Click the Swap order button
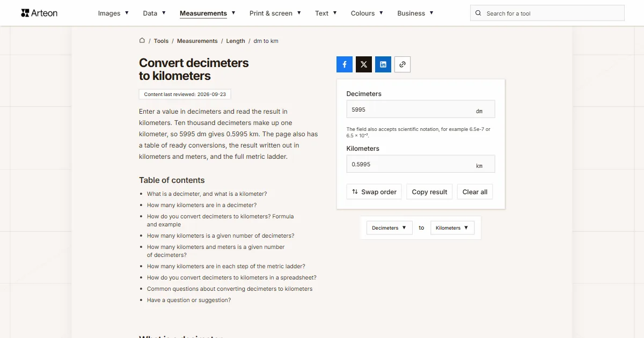Viewport: 644px width, 338px height. point(374,192)
